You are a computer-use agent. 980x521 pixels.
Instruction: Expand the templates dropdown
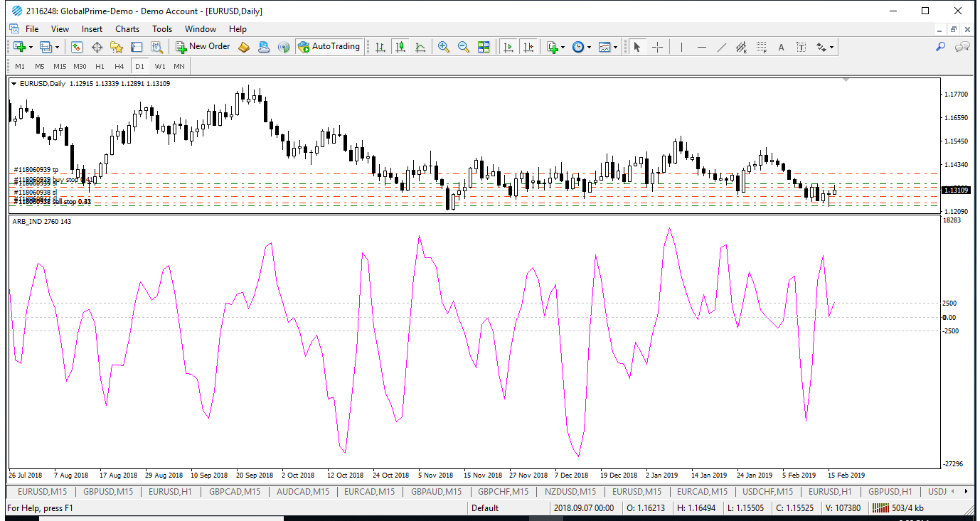(616, 47)
